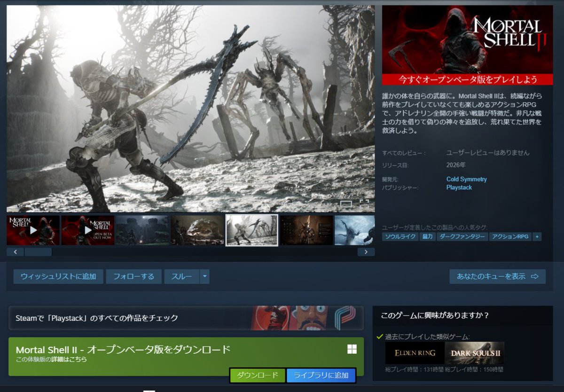Select the highlighted scythe warrior thumbnail
Viewport: 564px width, 392px height.
pos(252,230)
